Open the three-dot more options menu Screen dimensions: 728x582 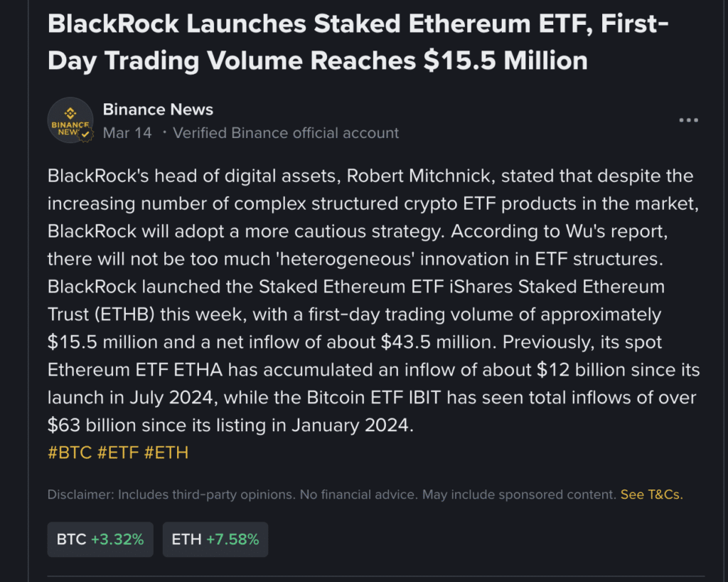(x=688, y=120)
